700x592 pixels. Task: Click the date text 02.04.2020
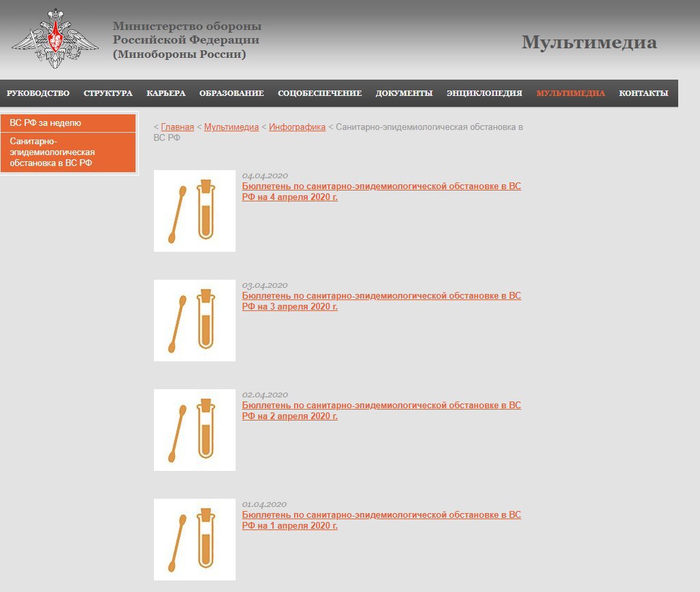tap(265, 395)
